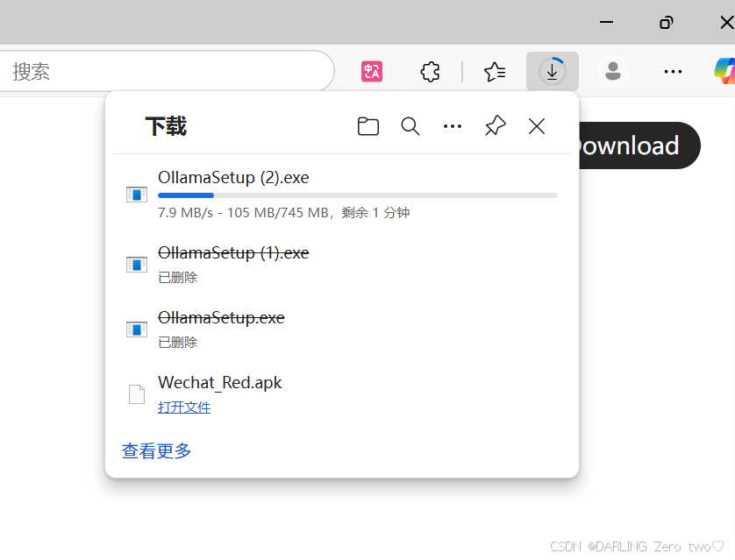Select deleted OllamaSetup (1).exe entry
This screenshot has width=735, height=560.
tap(233, 253)
